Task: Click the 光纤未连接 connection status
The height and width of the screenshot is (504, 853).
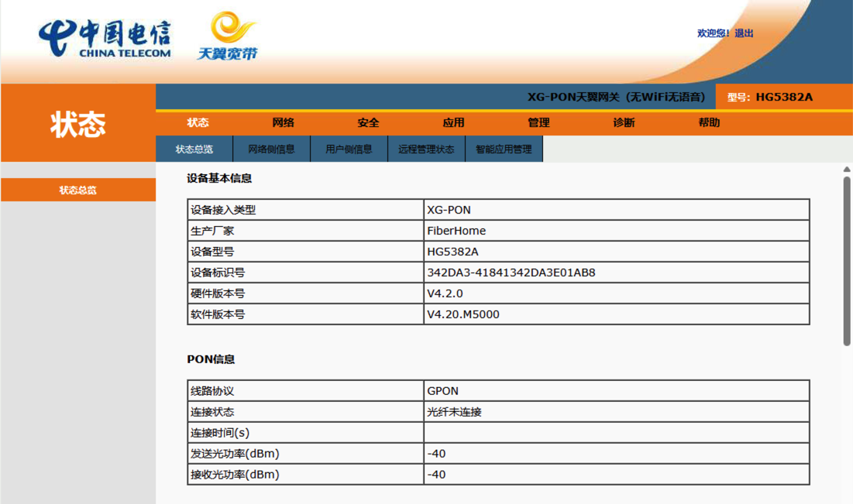Action: click(x=454, y=412)
